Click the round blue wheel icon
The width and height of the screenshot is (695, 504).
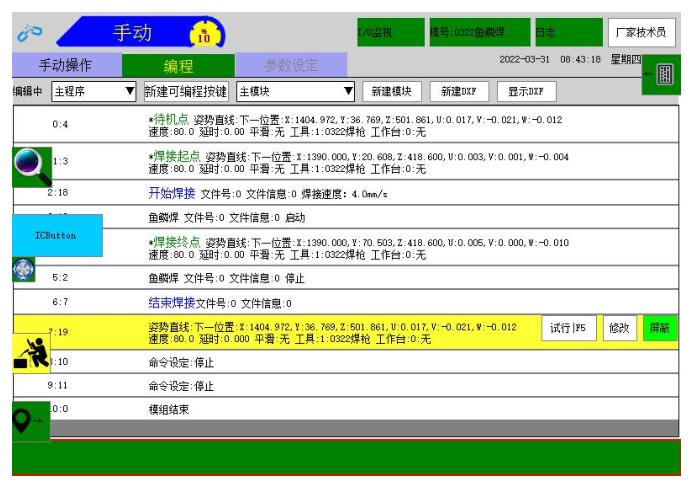[x=23, y=269]
